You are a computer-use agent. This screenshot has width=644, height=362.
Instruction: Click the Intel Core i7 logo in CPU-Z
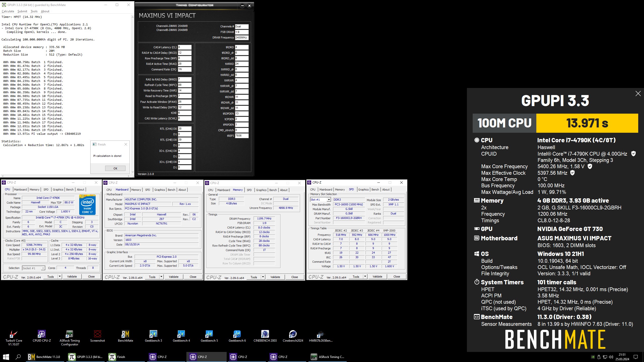point(87,205)
